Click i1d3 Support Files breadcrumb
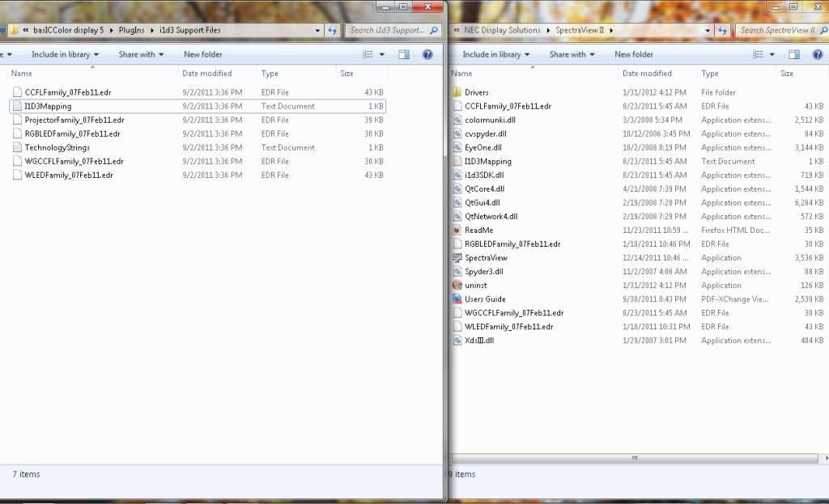The image size is (829, 504). tap(189, 30)
